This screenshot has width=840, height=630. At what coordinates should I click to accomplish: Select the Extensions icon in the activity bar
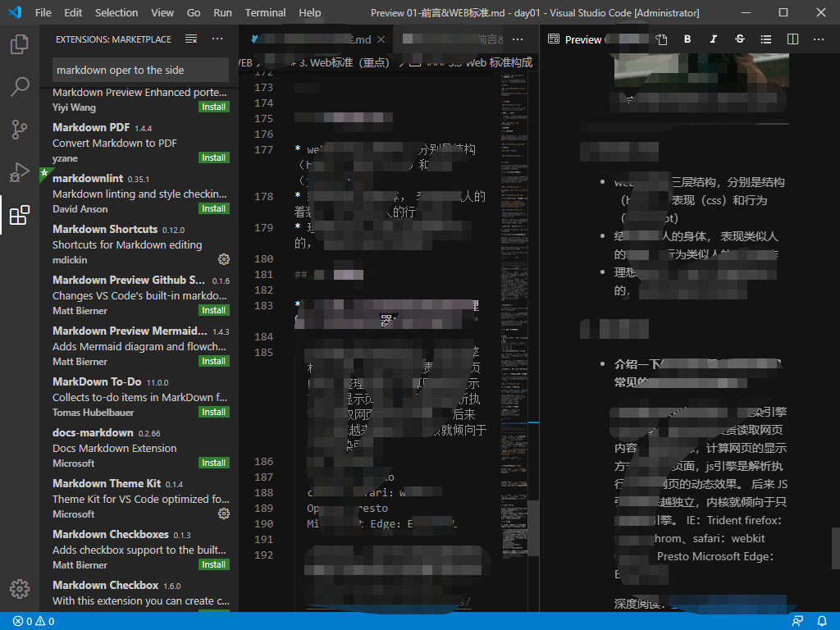point(19,216)
